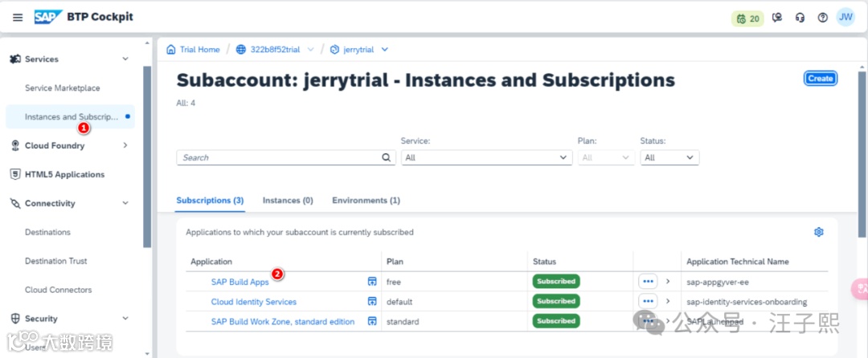Click the Connectivity icon in sidebar
868x358 pixels.
(15, 203)
